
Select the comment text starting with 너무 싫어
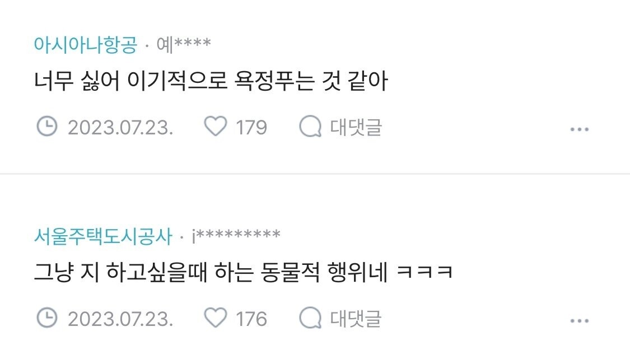click(x=211, y=81)
